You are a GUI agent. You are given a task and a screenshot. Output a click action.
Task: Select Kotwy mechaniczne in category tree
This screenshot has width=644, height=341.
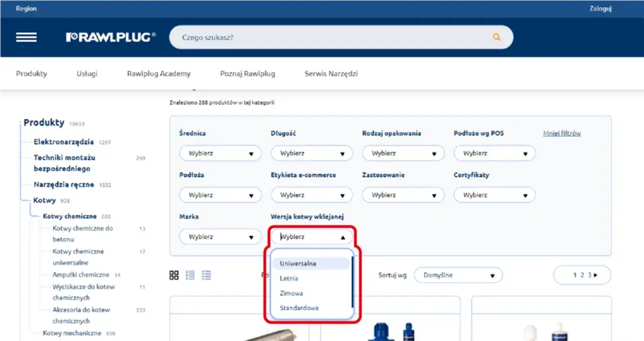(72, 333)
